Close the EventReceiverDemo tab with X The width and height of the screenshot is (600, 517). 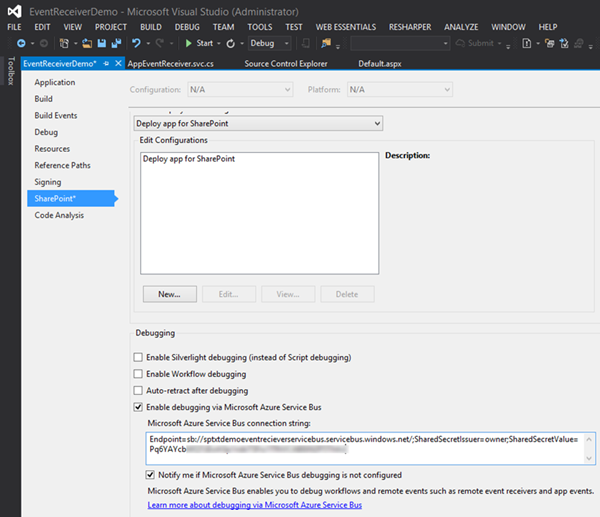coord(119,63)
